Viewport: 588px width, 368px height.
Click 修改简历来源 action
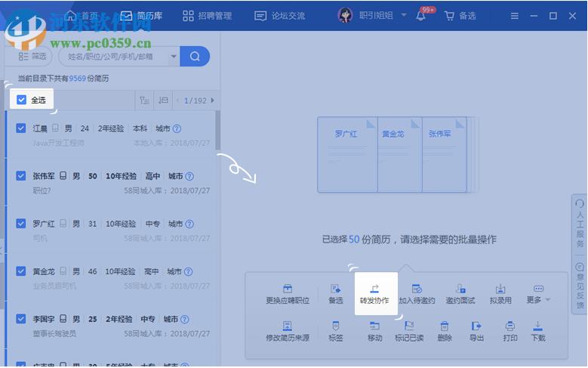pyautogui.click(x=288, y=331)
